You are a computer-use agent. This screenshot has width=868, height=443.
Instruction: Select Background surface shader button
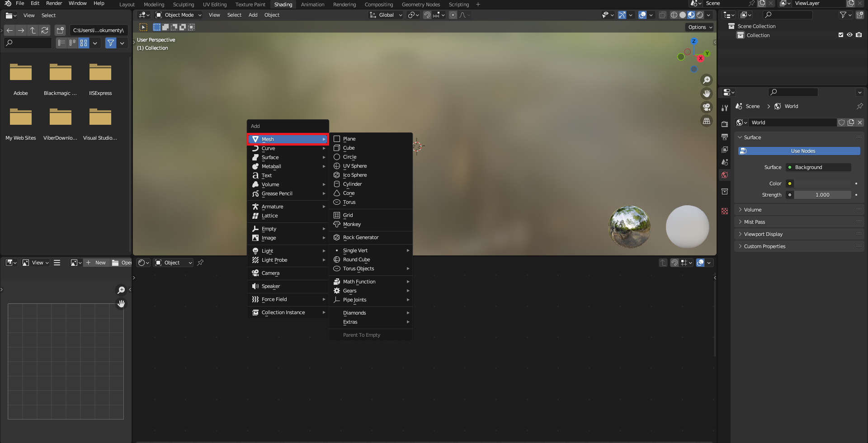[818, 167]
